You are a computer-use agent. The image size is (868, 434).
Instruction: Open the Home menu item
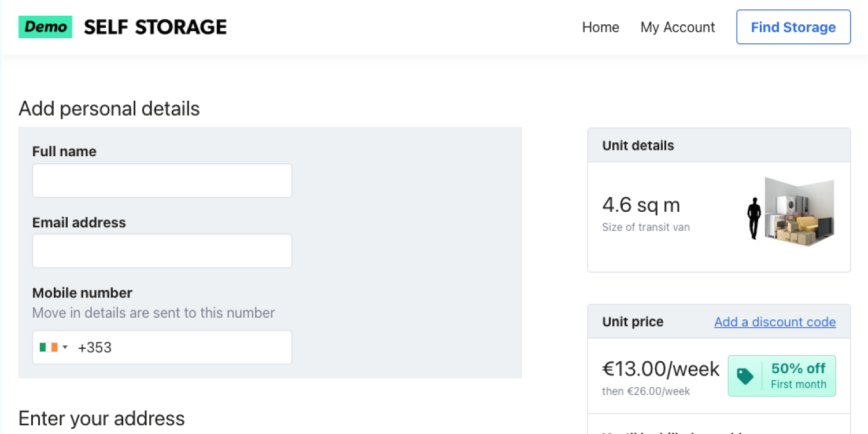(600, 27)
